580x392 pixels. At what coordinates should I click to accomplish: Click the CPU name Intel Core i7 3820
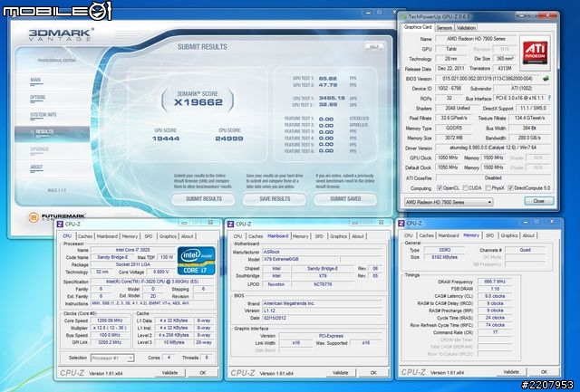coord(133,250)
